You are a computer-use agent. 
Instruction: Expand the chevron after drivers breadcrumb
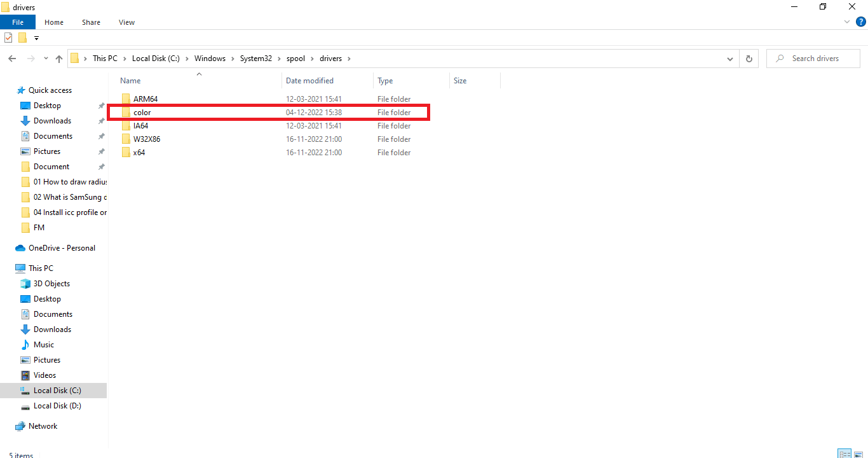(x=349, y=59)
